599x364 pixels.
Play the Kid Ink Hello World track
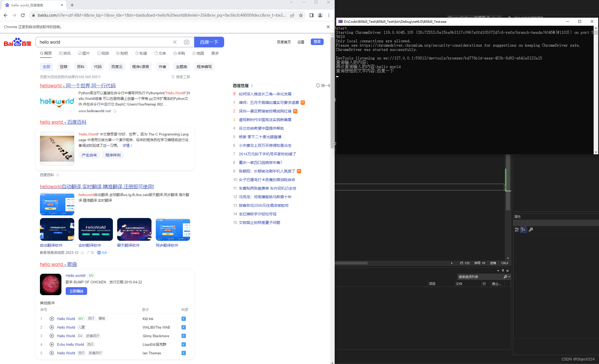(x=51, y=319)
